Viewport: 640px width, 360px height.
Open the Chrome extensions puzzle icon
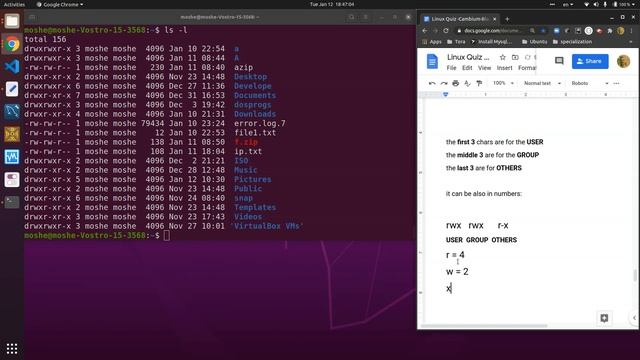(x=610, y=31)
